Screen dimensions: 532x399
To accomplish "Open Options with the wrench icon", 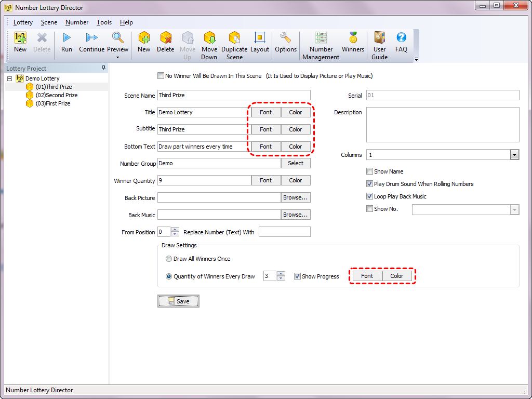I will pos(285,38).
